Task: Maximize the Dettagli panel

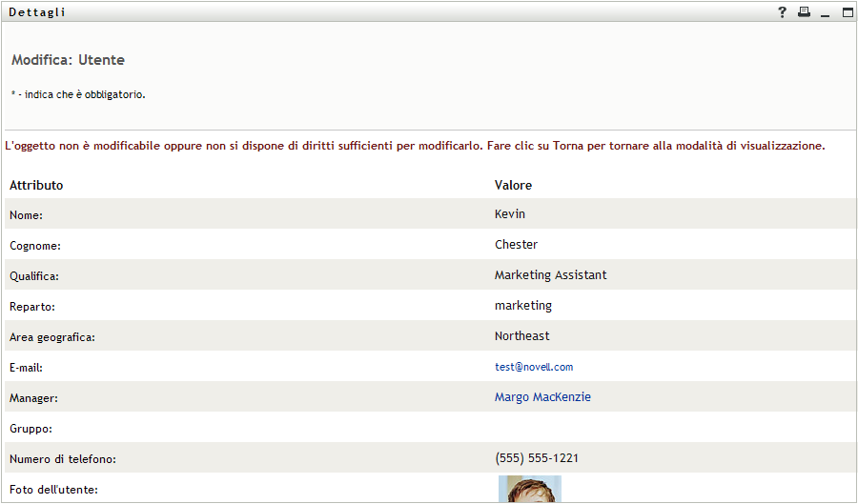Action: pos(848,12)
